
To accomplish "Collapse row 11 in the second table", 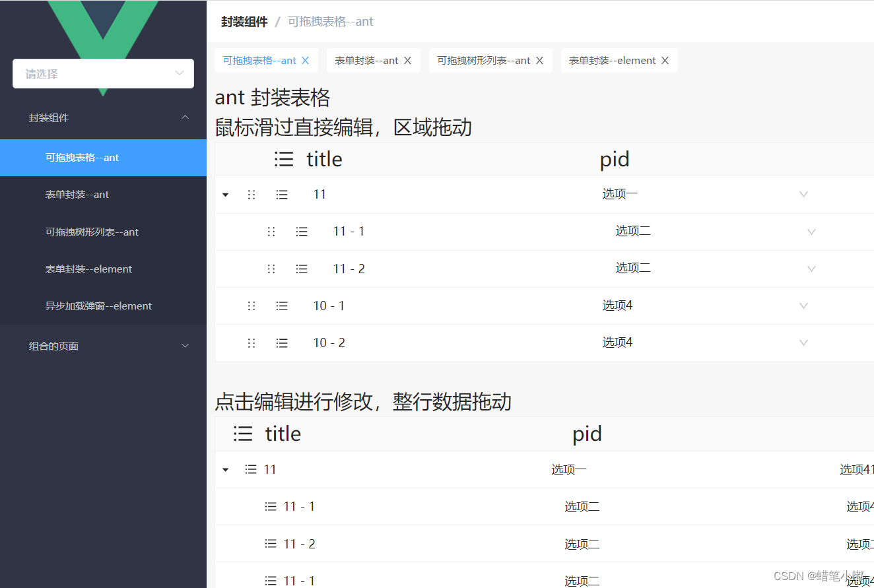I will click(226, 470).
